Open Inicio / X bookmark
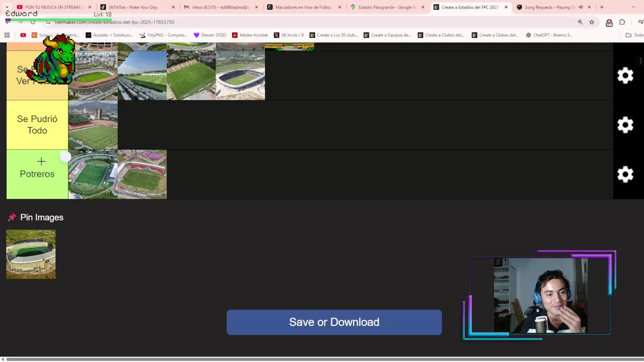 pyautogui.click(x=289, y=35)
